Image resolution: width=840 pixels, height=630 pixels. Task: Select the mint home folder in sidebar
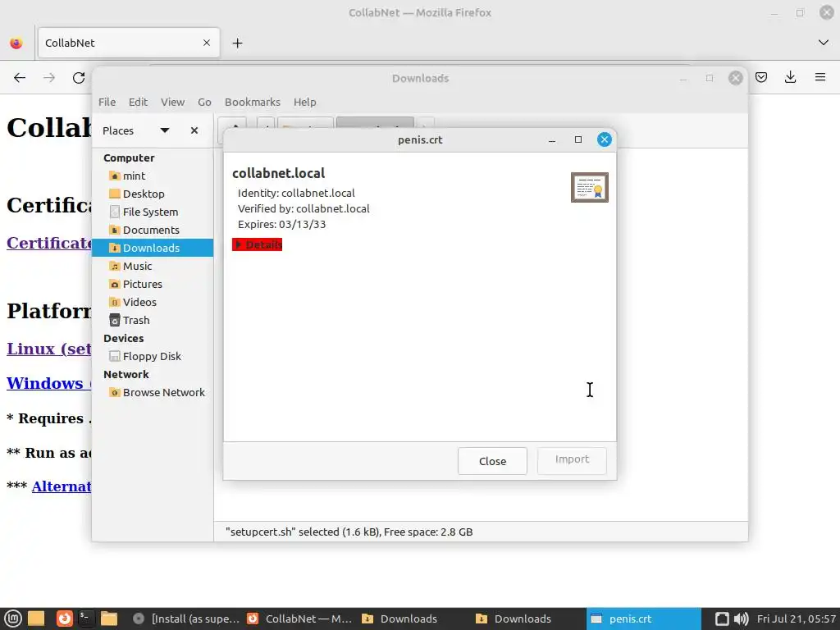coord(153,176)
